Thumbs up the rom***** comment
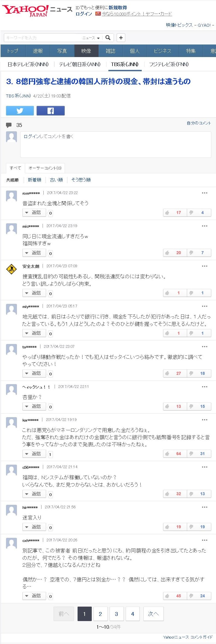 pyautogui.click(x=175, y=213)
